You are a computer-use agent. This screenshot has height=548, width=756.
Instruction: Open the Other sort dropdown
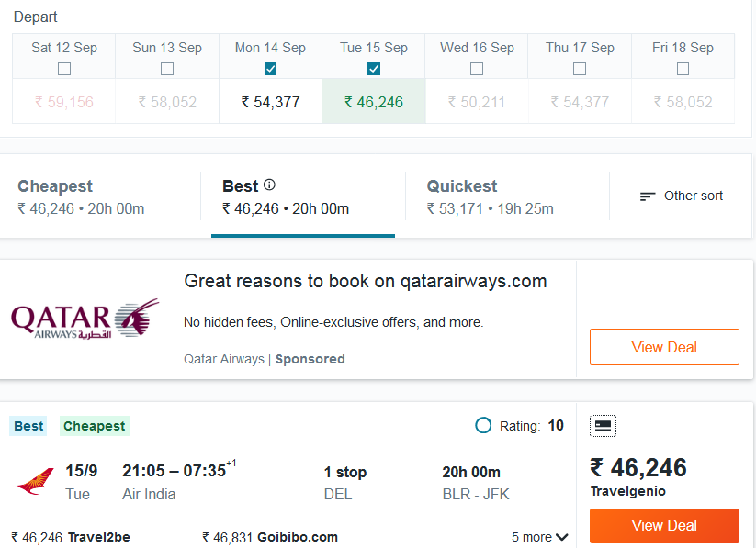(x=682, y=196)
